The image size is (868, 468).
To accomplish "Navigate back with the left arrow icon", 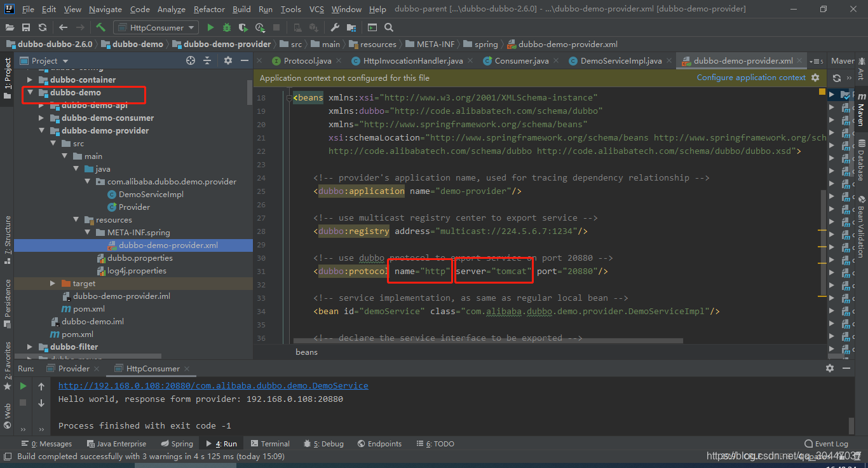I will pos(63,27).
